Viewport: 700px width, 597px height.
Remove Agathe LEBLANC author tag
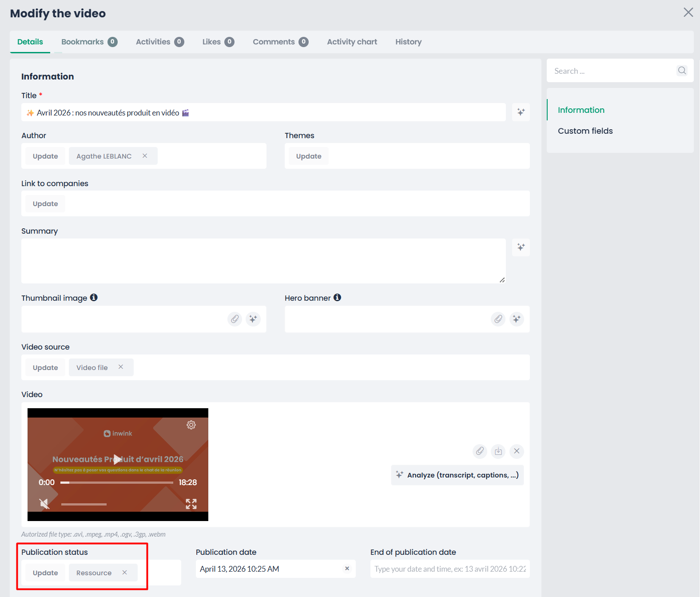click(x=145, y=156)
